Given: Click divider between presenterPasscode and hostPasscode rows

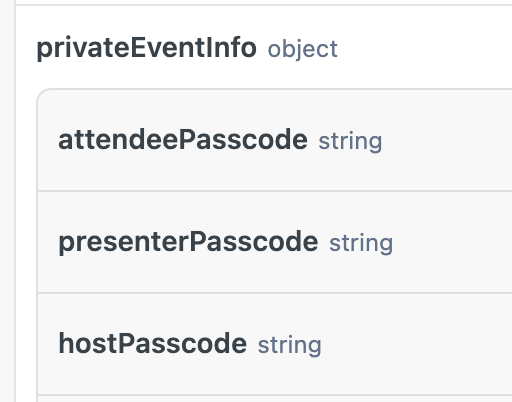Looking at the screenshot, I should (275, 293).
